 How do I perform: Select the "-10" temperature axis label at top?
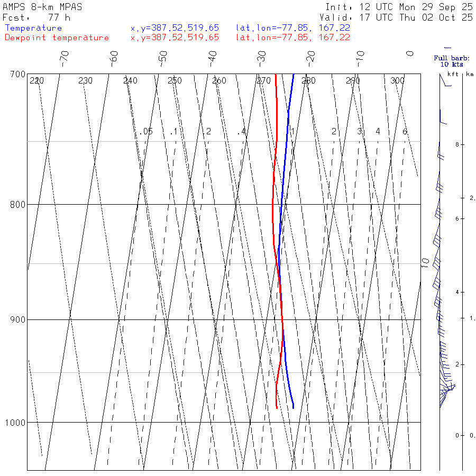pyautogui.click(x=360, y=59)
